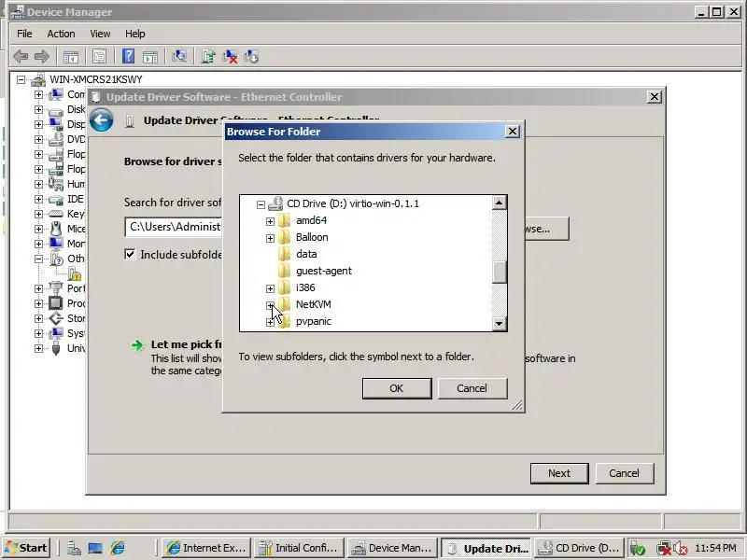The image size is (747, 560).
Task: Click the guest-agent folder icon
Action: 285,271
